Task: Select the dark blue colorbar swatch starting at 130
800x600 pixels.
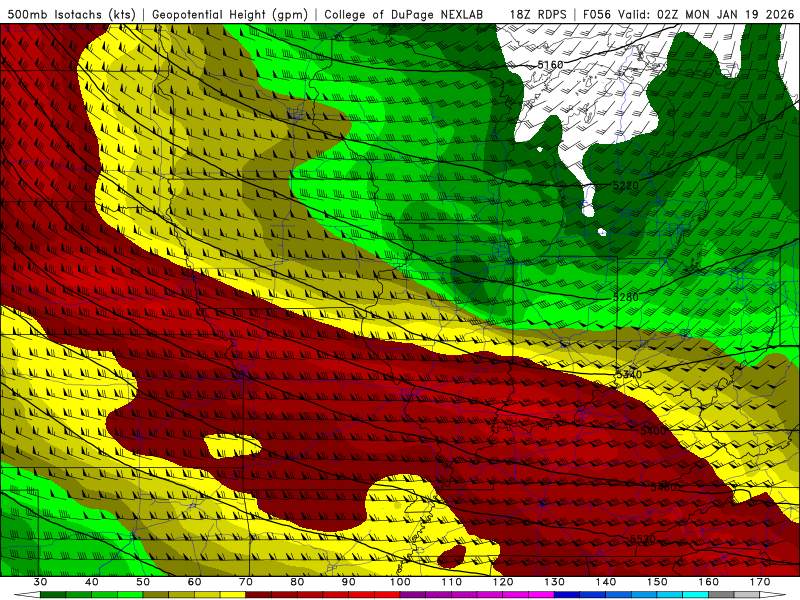Action: (567, 595)
